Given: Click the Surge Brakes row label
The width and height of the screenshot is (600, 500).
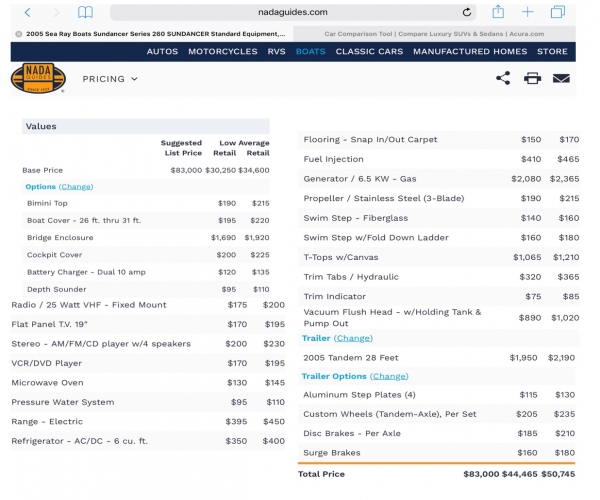Looking at the screenshot, I should (x=332, y=453).
